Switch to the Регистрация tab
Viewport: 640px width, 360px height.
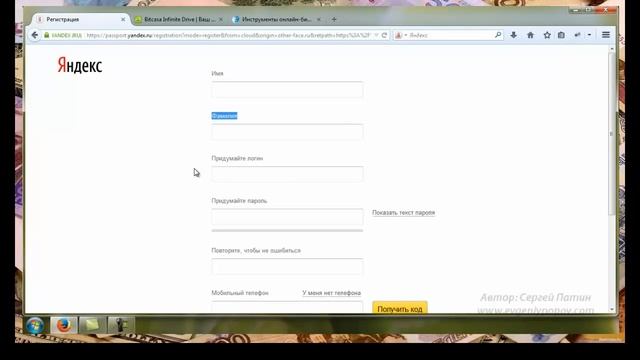point(81,19)
